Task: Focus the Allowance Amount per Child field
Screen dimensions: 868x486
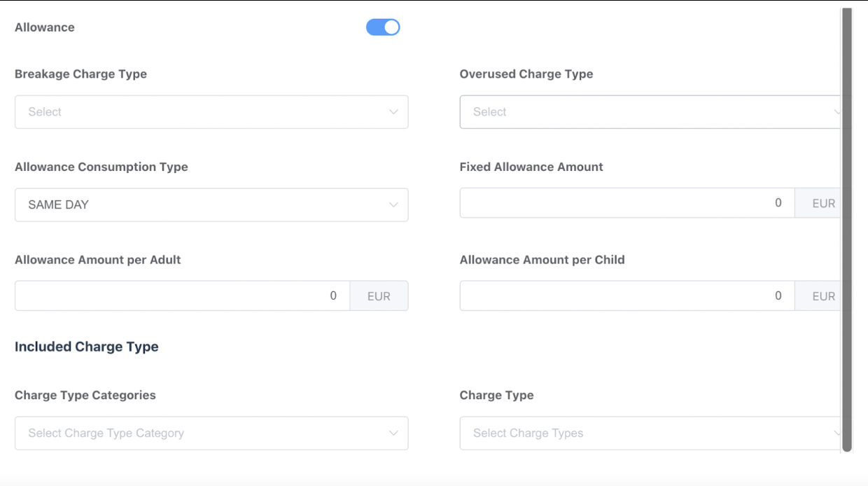Action: coord(626,296)
